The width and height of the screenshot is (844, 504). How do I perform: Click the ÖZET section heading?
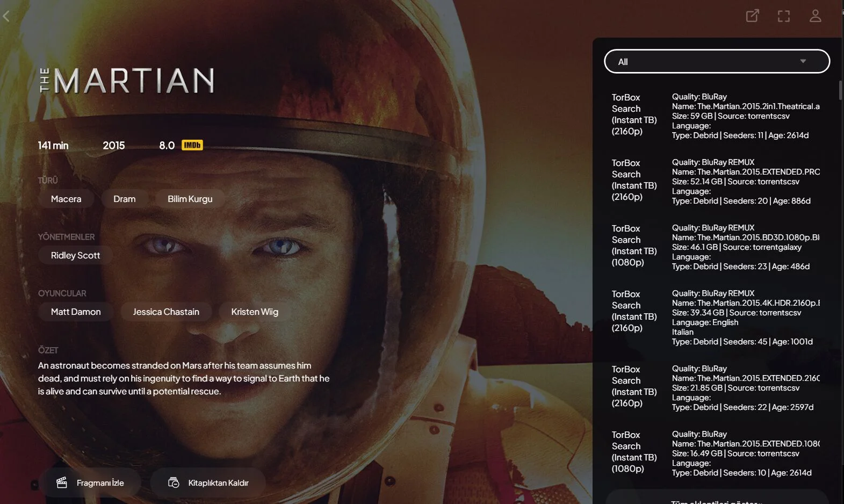(48, 350)
